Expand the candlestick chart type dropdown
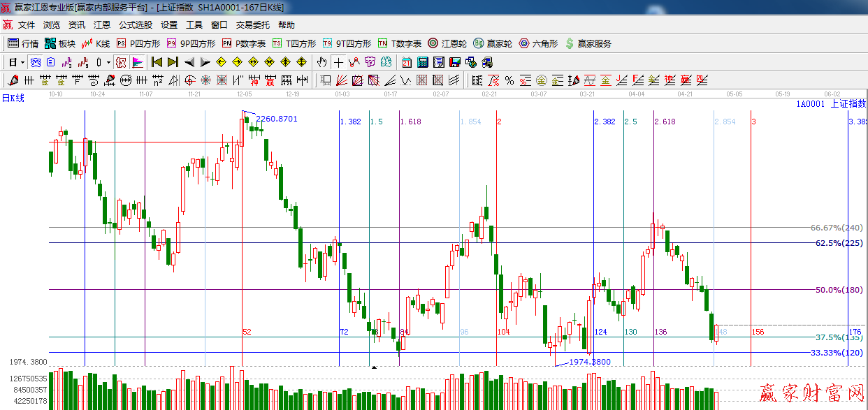Screen dimensions: 868x410 [108, 62]
